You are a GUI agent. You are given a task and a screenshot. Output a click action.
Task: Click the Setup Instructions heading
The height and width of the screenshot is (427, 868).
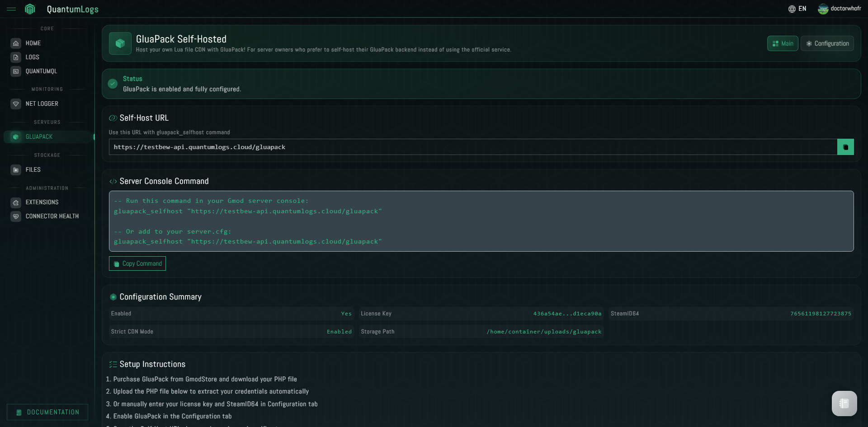coord(152,364)
